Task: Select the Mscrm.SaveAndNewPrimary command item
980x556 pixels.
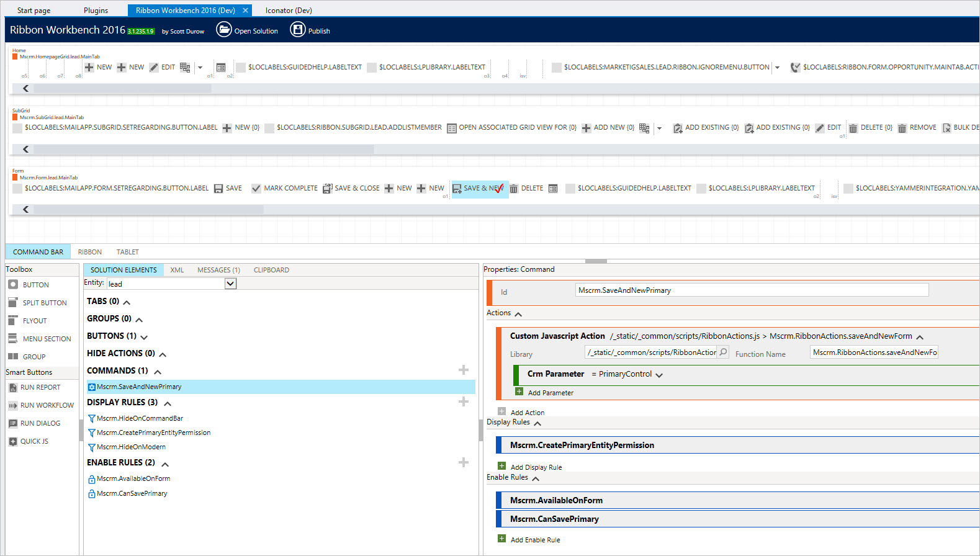Action: click(281, 387)
